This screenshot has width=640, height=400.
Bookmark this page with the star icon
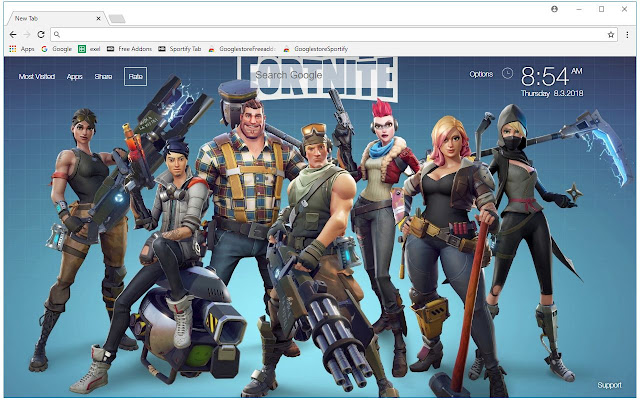tap(611, 35)
